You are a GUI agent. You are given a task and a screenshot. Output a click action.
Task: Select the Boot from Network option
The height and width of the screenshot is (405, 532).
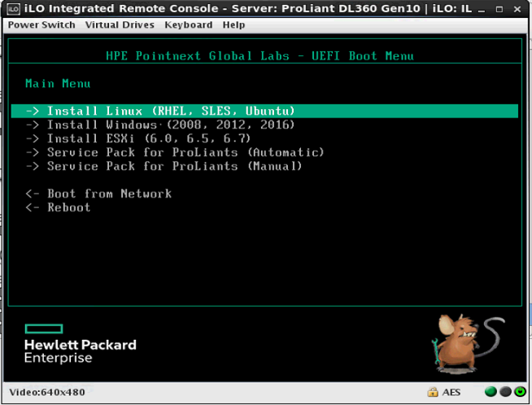[x=98, y=194]
